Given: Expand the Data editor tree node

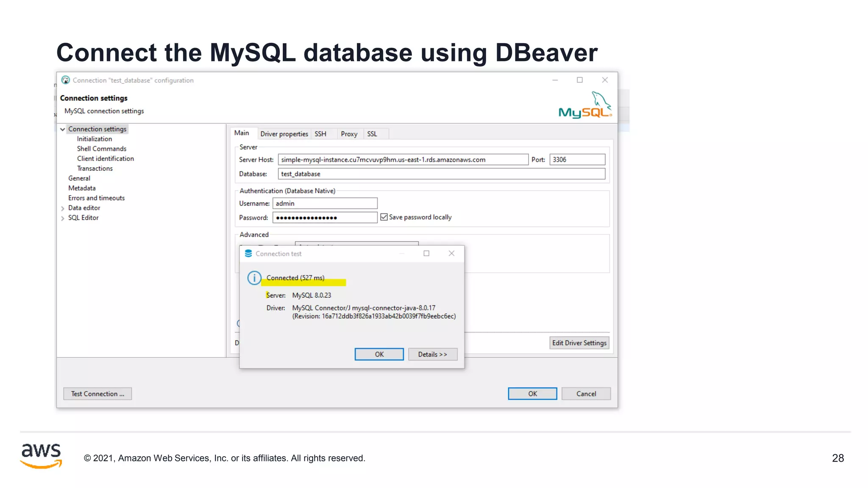Looking at the screenshot, I should (x=63, y=208).
